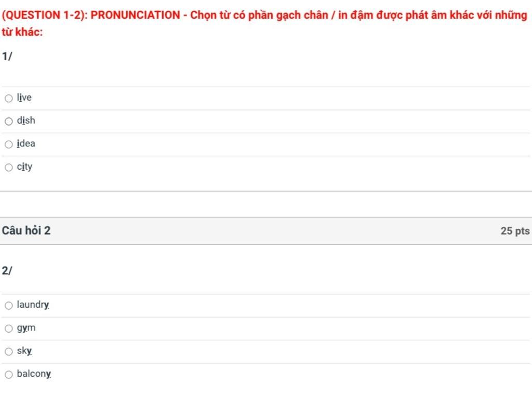Choose the radio button for "sky"
This screenshot has height=398, width=532.
tap(9, 351)
